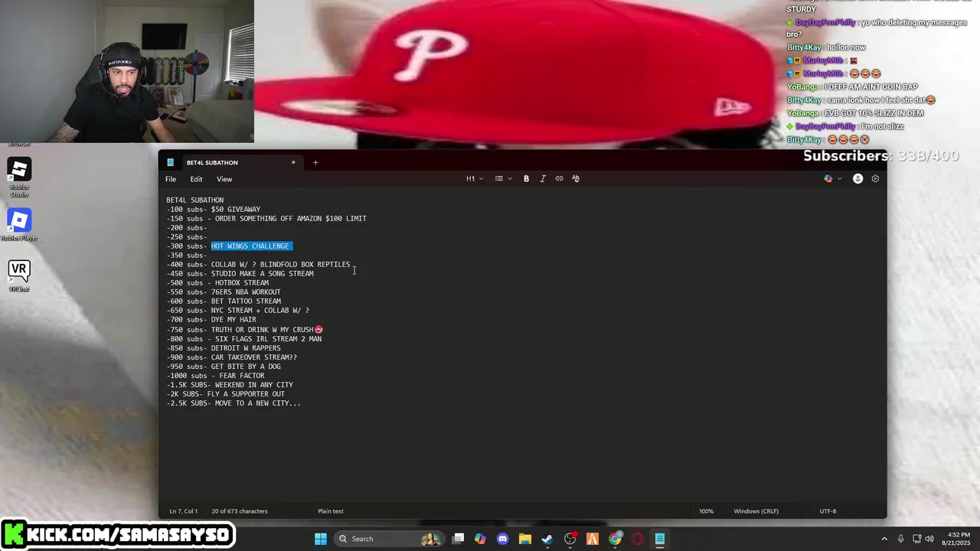This screenshot has width=980, height=551.
Task: Open the 100% zoom level in status bar
Action: click(706, 511)
